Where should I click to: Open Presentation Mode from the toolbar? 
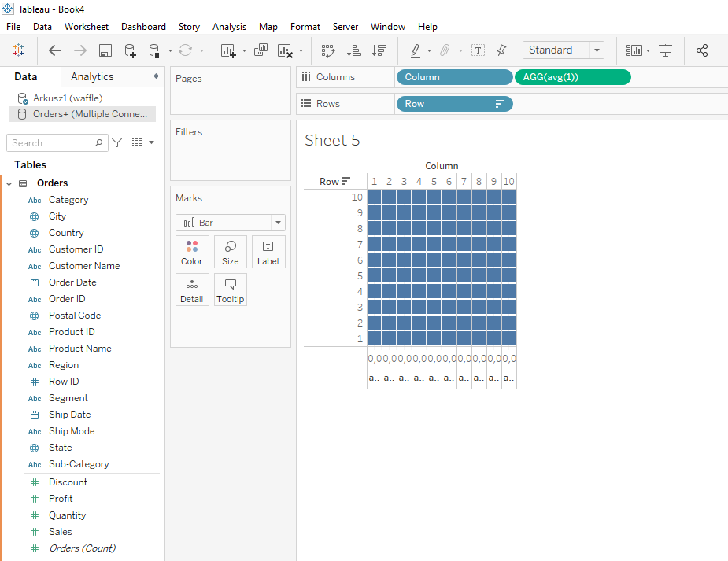666,50
